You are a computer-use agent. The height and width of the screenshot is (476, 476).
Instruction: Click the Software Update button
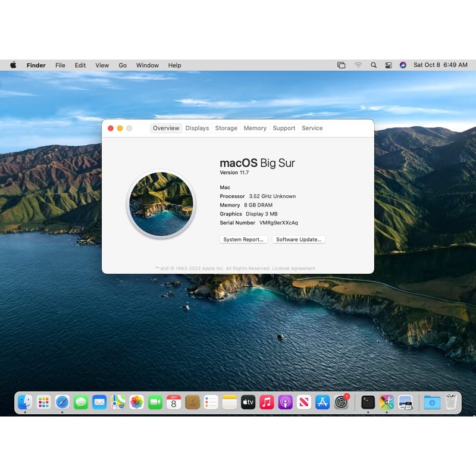299,240
